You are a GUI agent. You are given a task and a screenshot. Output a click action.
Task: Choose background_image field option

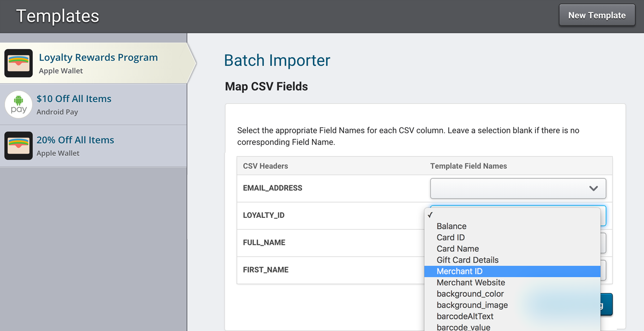click(x=472, y=305)
